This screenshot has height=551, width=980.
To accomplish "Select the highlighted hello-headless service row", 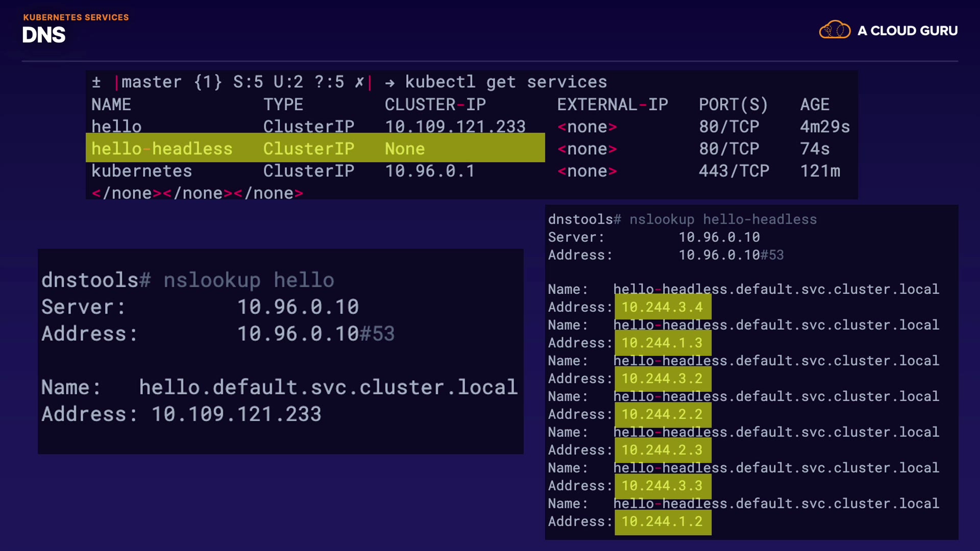I will 315,148.
